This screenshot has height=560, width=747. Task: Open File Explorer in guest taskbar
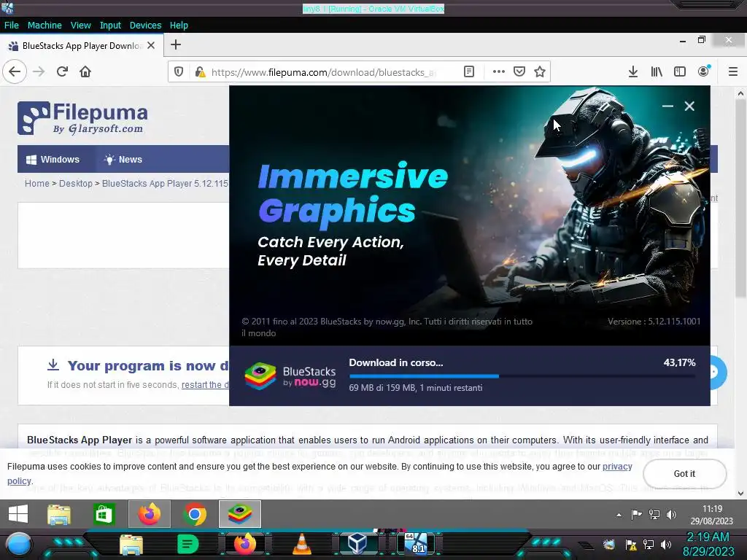click(59, 514)
